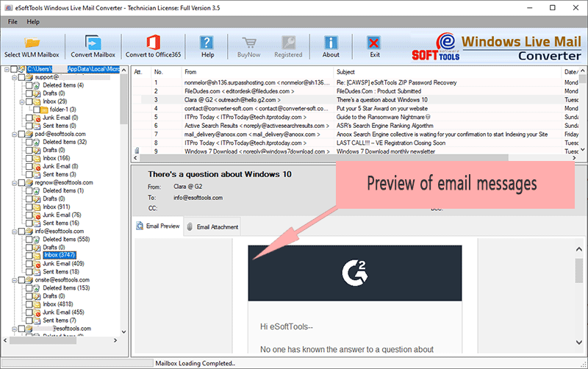Image resolution: width=588 pixels, height=369 pixels.
Task: Click the Registered key icon
Action: [288, 43]
